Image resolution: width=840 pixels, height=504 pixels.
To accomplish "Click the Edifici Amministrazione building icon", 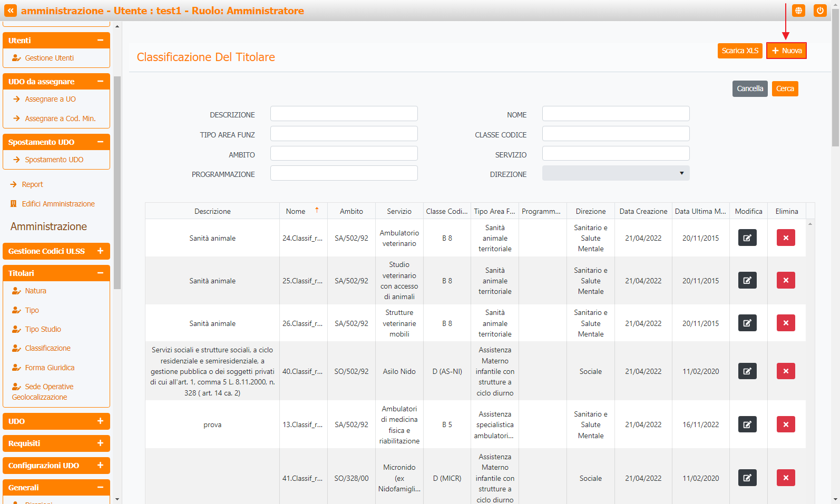I will (14, 204).
